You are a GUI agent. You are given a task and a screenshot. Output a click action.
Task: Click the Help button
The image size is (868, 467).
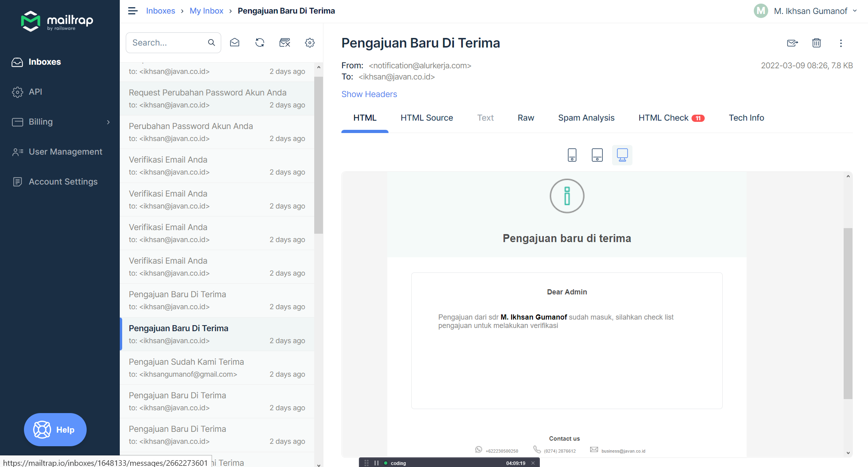click(55, 429)
